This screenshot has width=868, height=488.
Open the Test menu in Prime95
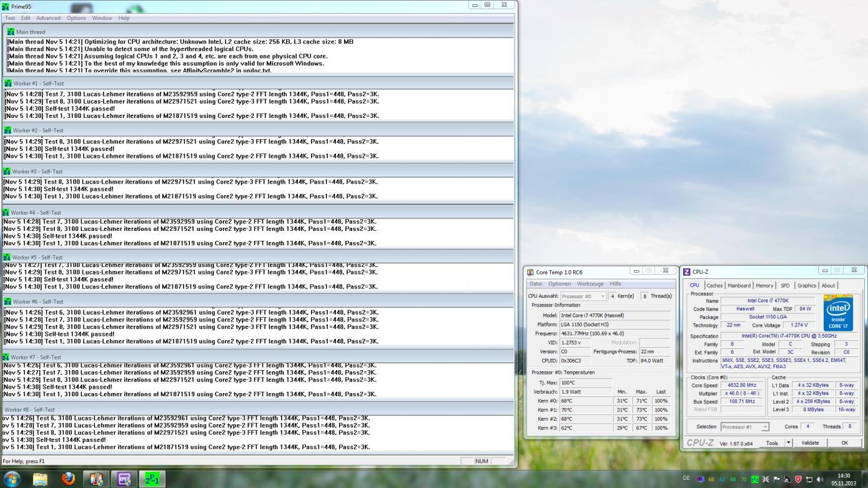10,18
